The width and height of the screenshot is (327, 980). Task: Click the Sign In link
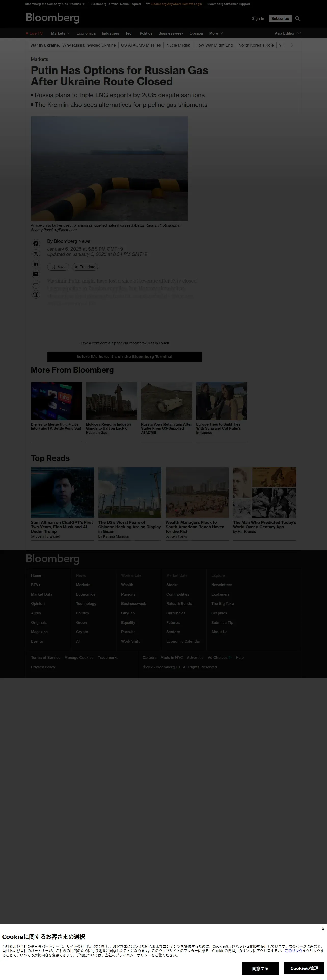(258, 18)
